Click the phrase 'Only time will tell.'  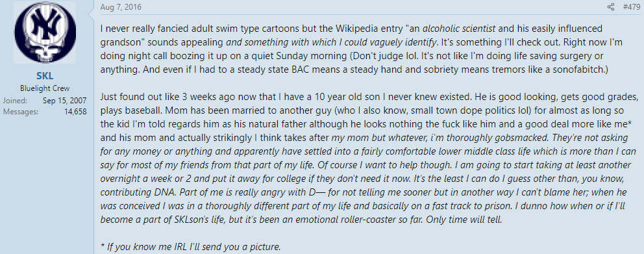click(x=464, y=220)
